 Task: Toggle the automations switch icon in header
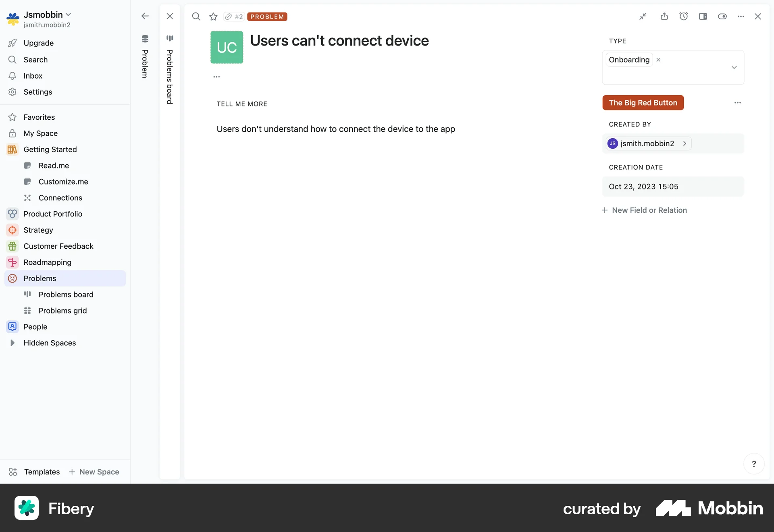tap(722, 17)
